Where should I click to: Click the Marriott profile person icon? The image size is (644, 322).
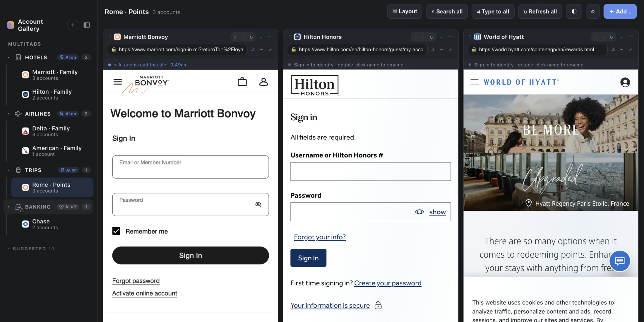(263, 82)
